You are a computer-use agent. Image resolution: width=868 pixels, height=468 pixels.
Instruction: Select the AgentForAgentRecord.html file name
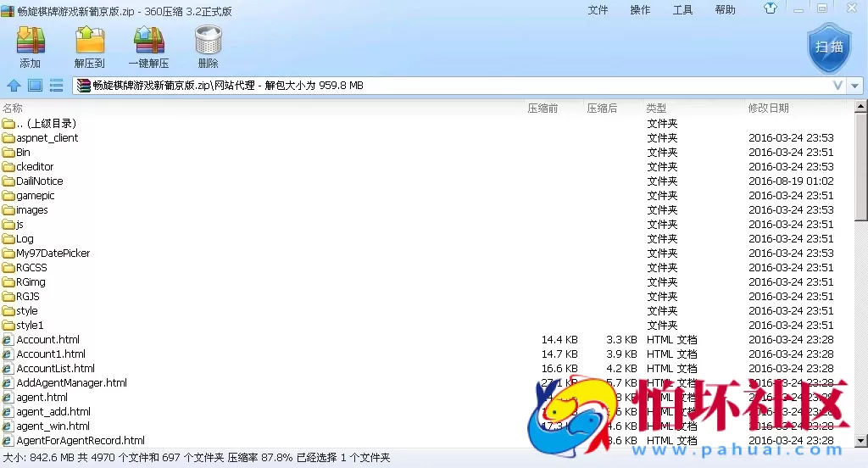click(81, 440)
